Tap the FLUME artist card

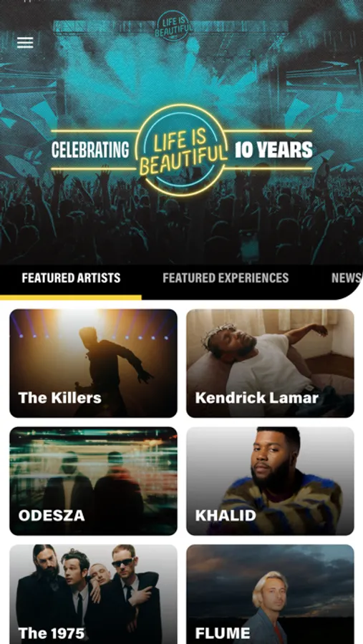pos(270,595)
